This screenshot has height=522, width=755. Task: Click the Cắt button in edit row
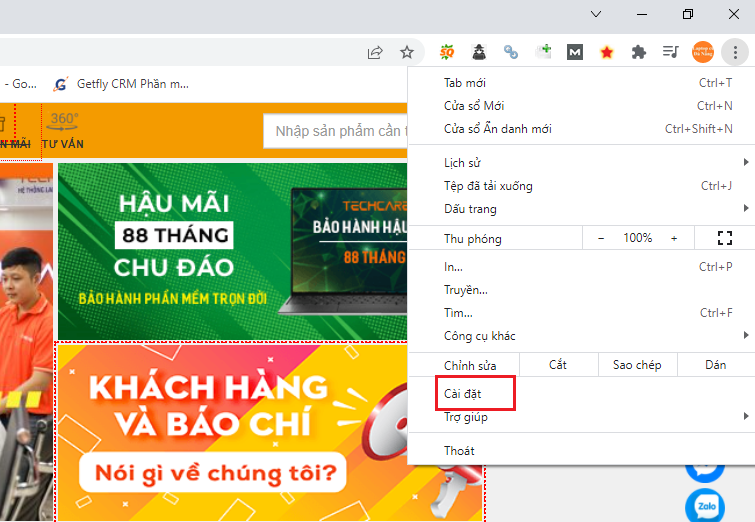click(559, 365)
